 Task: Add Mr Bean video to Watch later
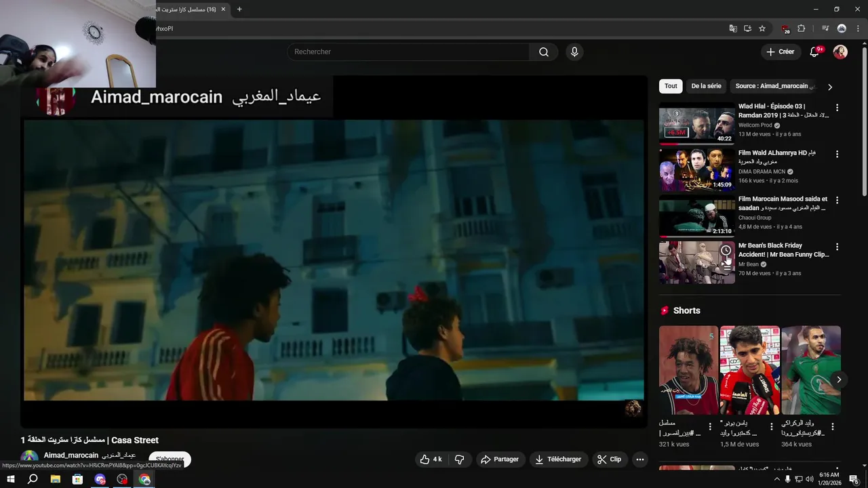(x=726, y=250)
